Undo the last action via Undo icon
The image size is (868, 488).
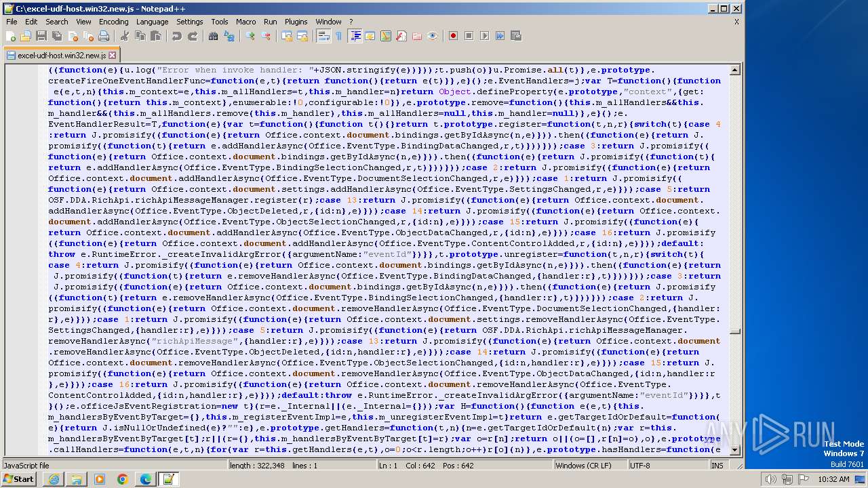click(x=176, y=36)
